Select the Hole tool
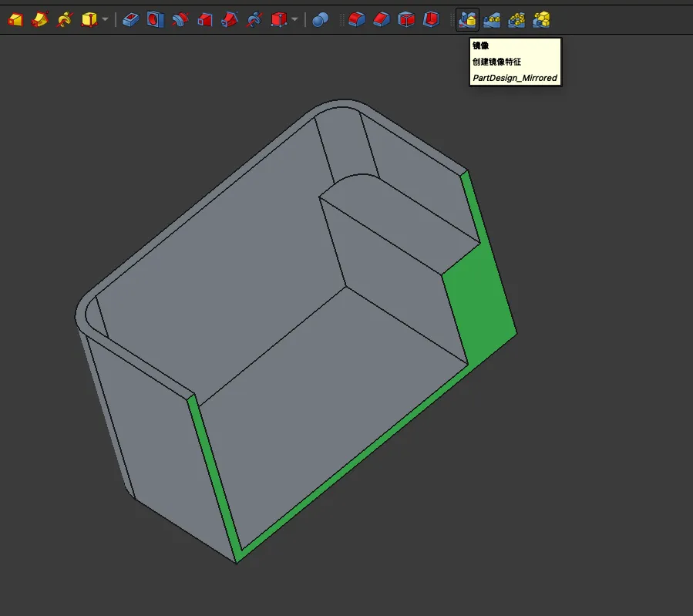 coord(155,19)
